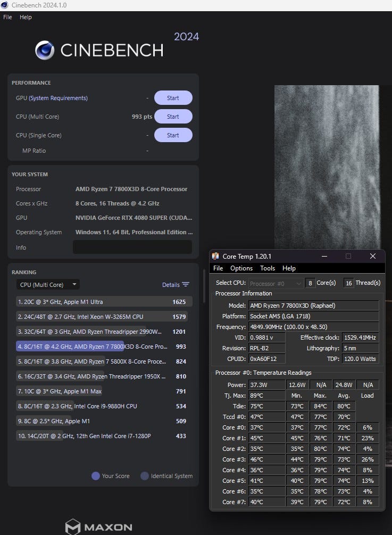The width and height of the screenshot is (392, 535).
Task: Click the Core #3 load 26% cell
Action: click(x=368, y=459)
